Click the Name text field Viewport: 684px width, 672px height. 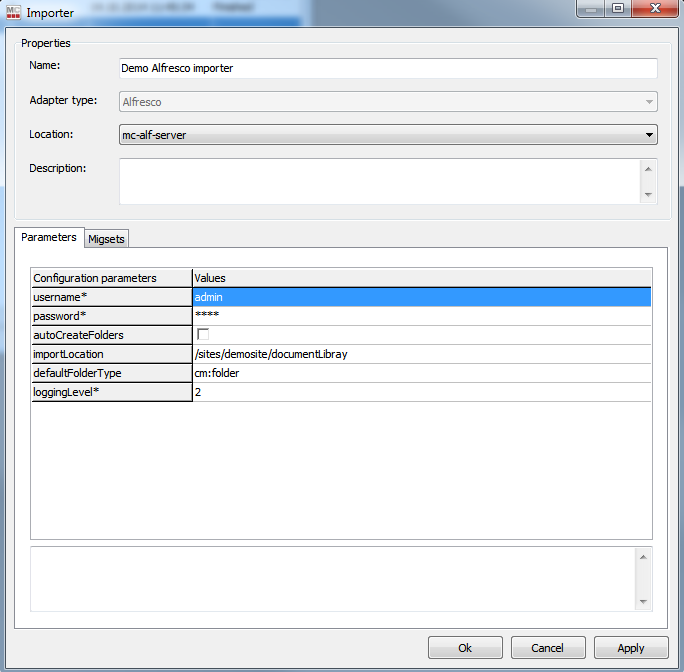point(388,68)
